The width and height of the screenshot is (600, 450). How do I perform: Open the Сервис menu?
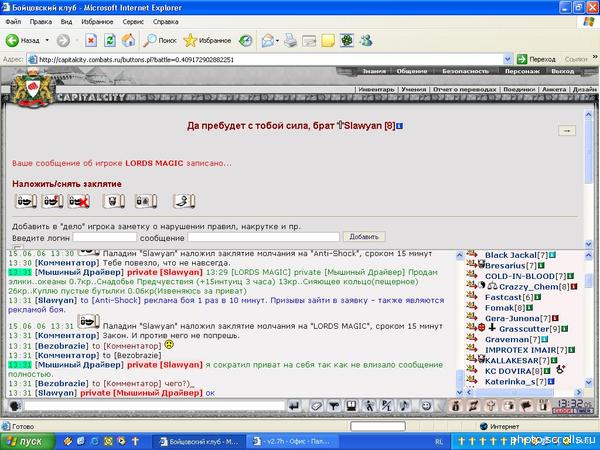133,22
